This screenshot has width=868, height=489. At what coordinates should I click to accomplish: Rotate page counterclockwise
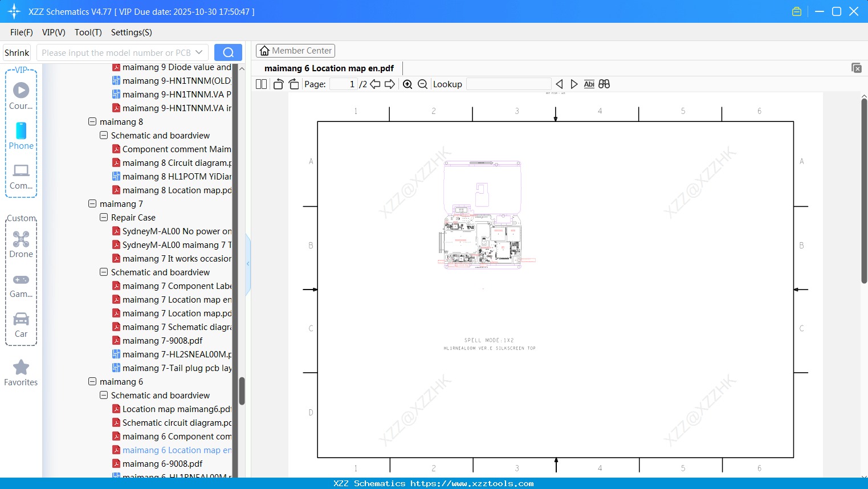pos(278,84)
